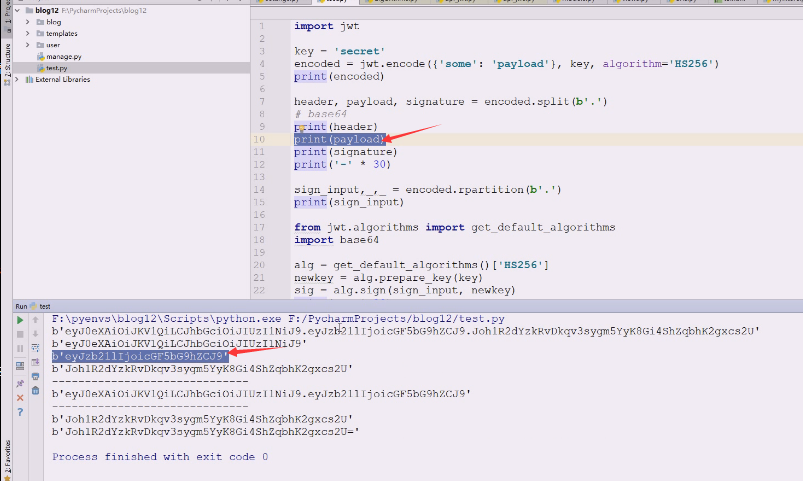Click the Pause output icon in Run panel
Screen dimensions: 803x481
(x=20, y=348)
